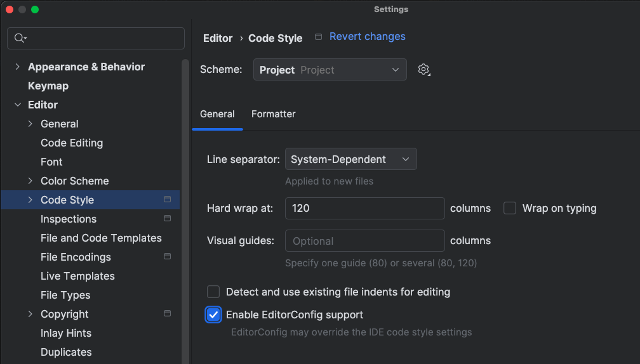Click the project icon next to breadcrumb

[x=319, y=37]
